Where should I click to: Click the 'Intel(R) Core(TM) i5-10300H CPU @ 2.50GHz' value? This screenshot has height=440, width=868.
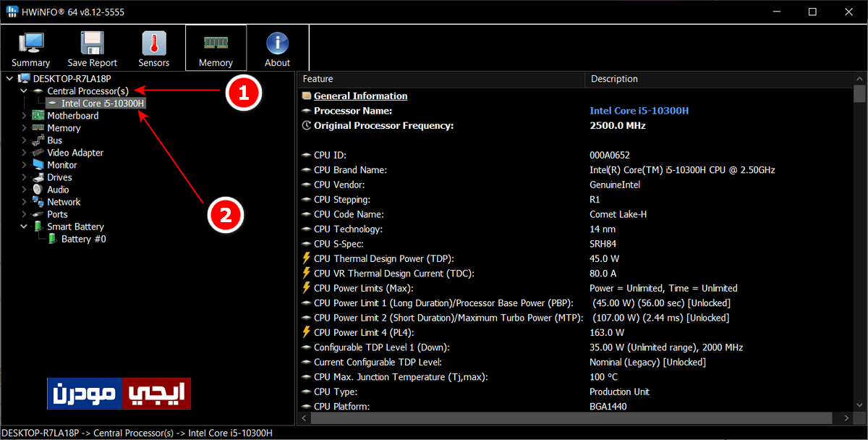point(682,170)
